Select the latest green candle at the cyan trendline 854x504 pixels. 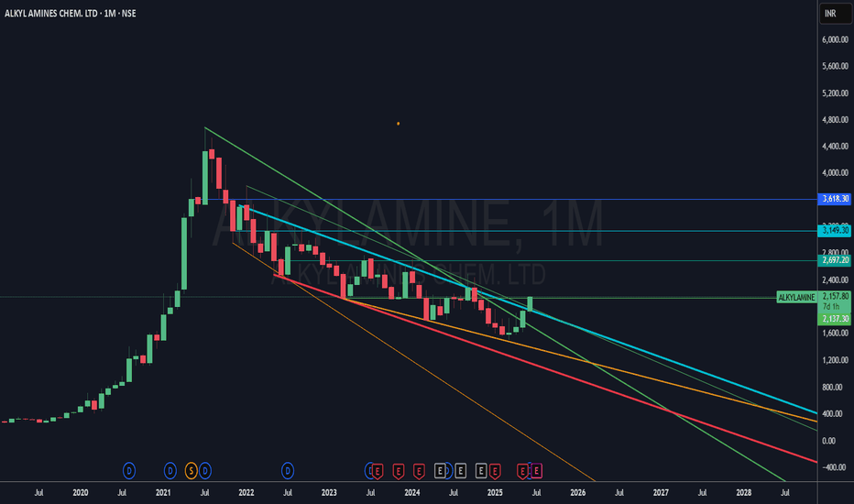(x=530, y=304)
